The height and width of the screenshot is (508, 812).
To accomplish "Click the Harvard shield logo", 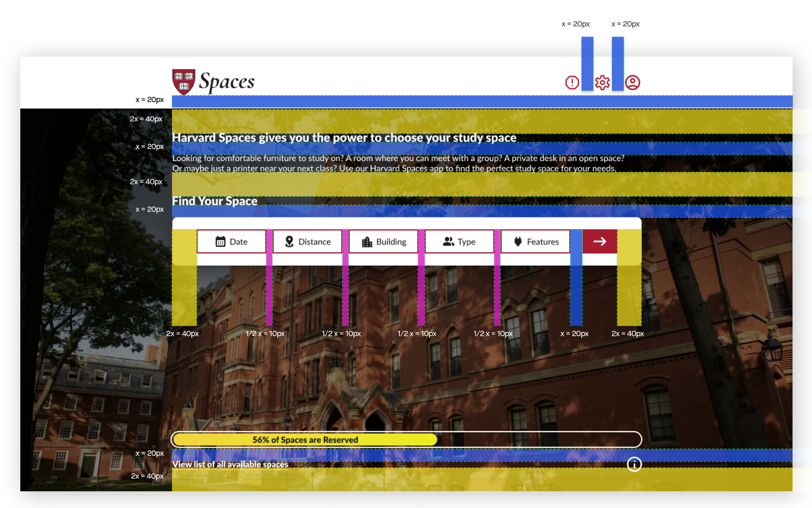I will click(184, 82).
